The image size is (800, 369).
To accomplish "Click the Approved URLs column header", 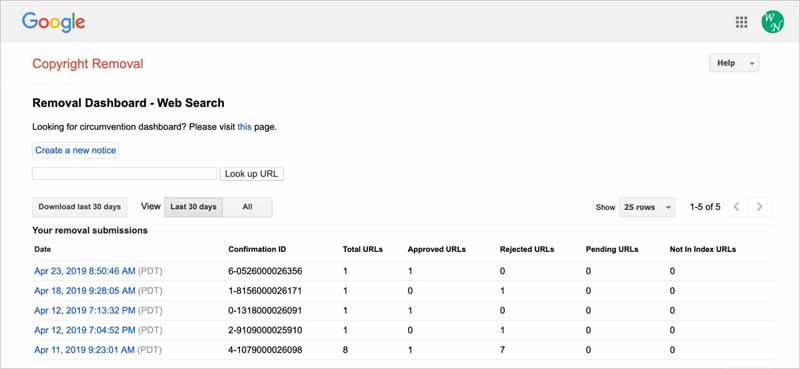I will tap(437, 250).
